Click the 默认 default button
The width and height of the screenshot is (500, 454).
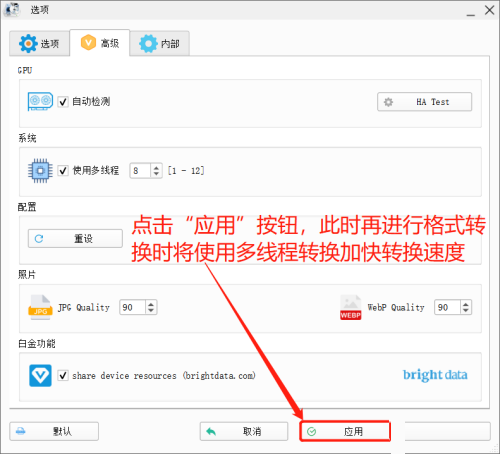[x=54, y=431]
